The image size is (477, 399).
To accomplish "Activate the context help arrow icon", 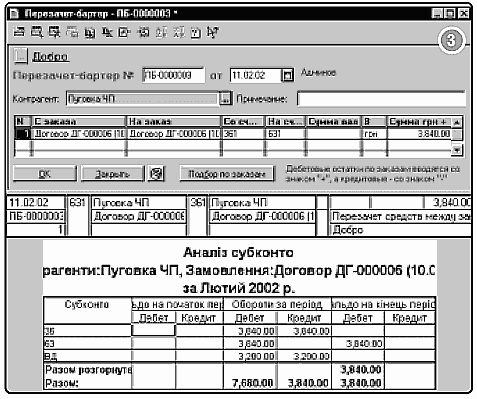I will click(x=212, y=32).
